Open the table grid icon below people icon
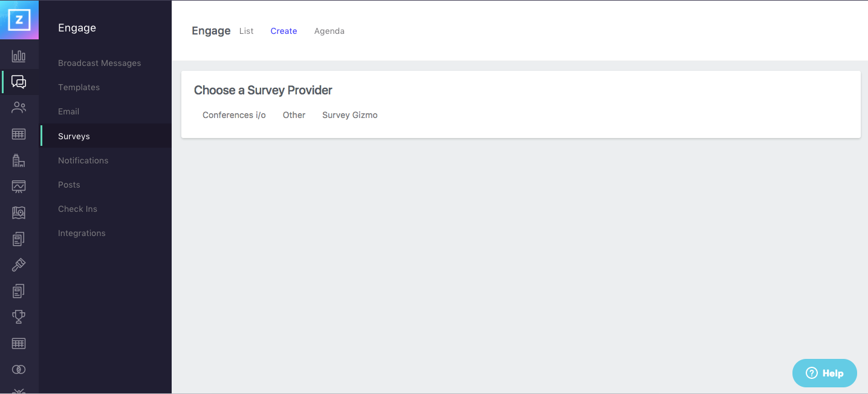 point(19,134)
